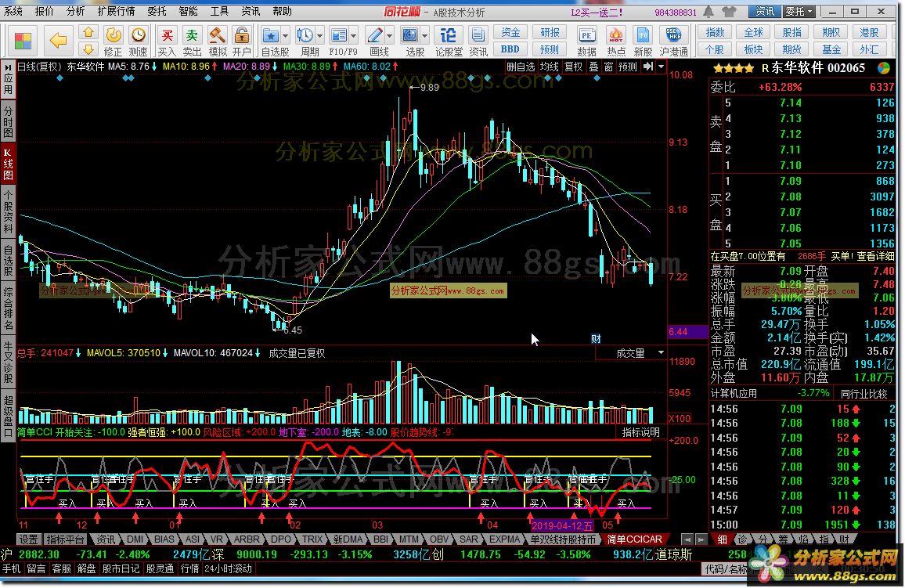Open the 扩展行情 menu
This screenshot has height=588, width=905.
click(x=116, y=12)
